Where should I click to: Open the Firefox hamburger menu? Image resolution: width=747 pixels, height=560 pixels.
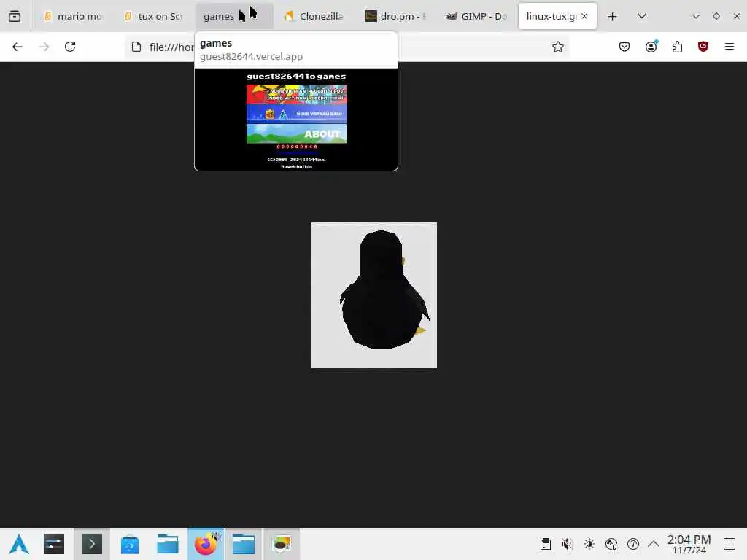pos(729,47)
